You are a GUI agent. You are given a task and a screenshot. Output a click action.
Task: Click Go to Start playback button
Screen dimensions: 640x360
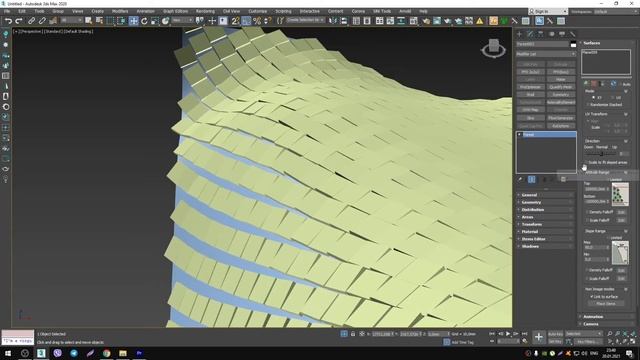(492, 334)
